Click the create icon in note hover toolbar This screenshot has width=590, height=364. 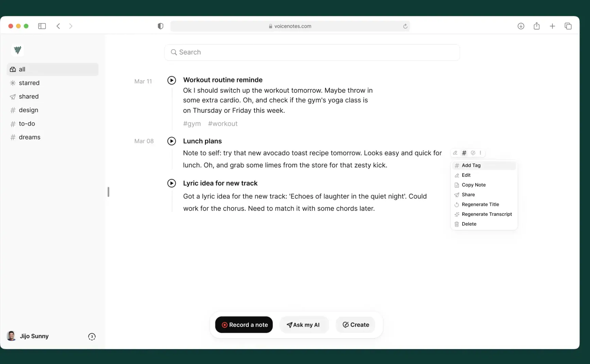[x=473, y=153]
